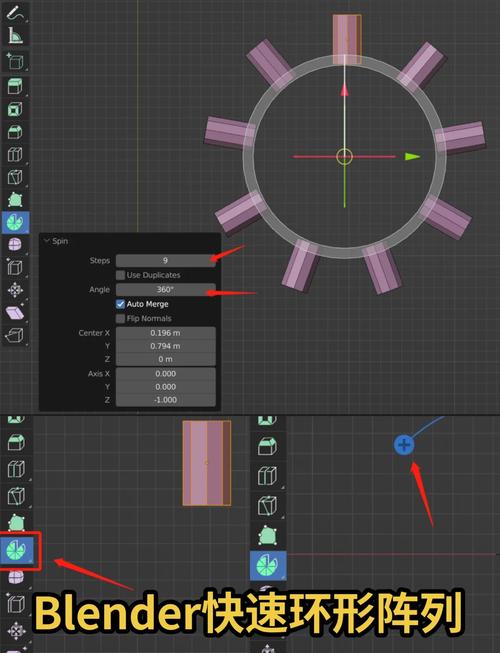Select the Knife tool in the lower-right view
The width and height of the screenshot is (500, 653).
(x=268, y=506)
